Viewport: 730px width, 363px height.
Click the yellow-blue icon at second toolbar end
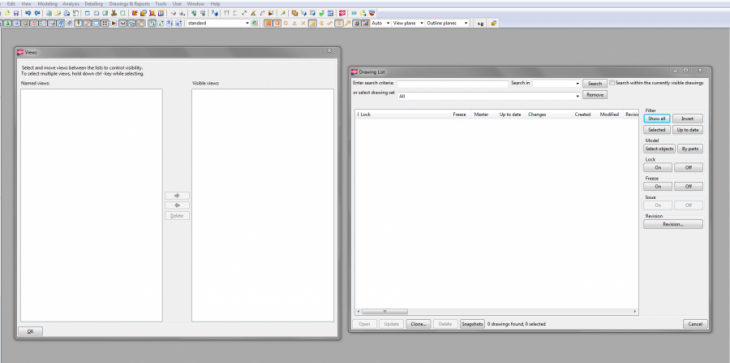(x=493, y=23)
